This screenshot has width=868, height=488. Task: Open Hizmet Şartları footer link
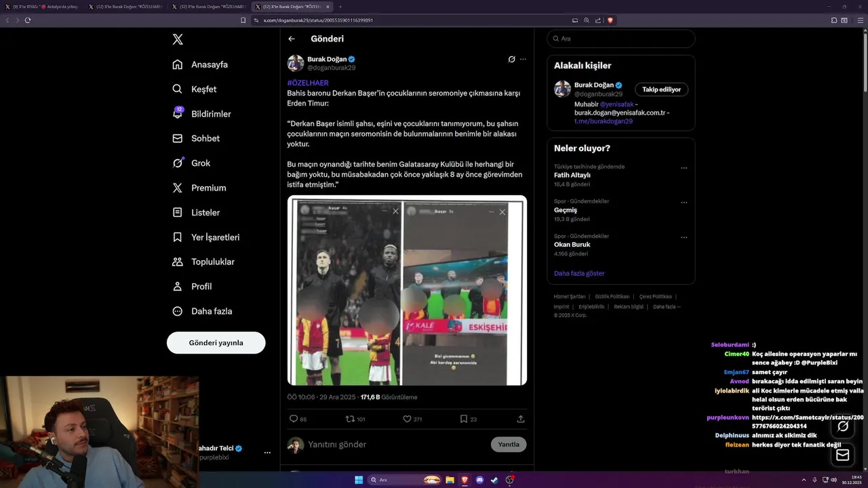coord(570,297)
